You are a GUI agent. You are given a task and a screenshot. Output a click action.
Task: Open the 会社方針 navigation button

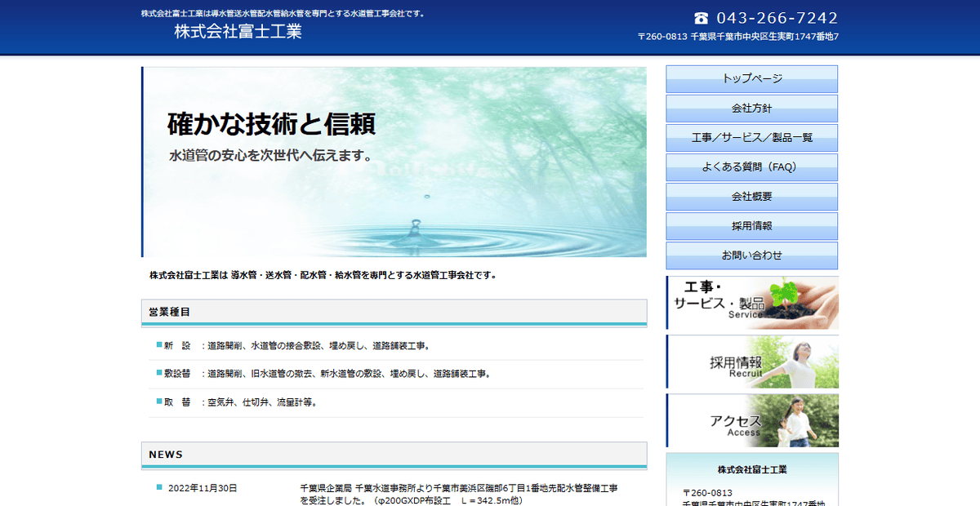751,109
